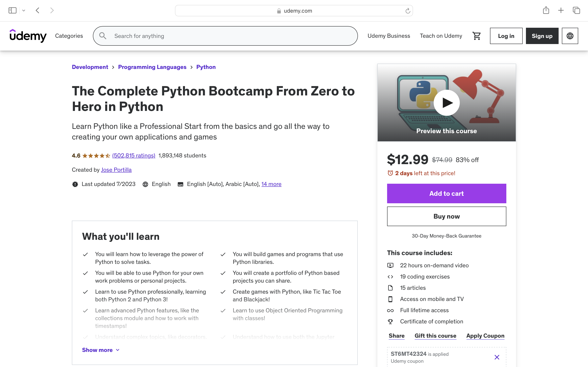
Task: Toggle the Safari sidebar
Action: tap(12, 10)
